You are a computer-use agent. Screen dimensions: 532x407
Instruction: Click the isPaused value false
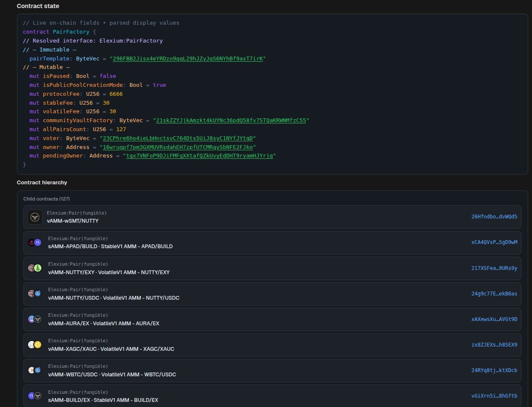[x=108, y=76]
